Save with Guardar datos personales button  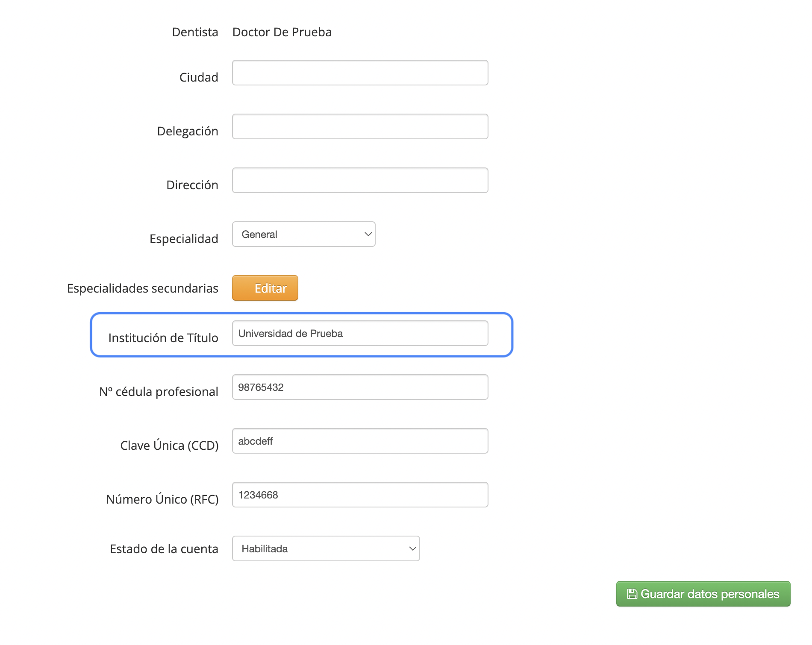703,594
